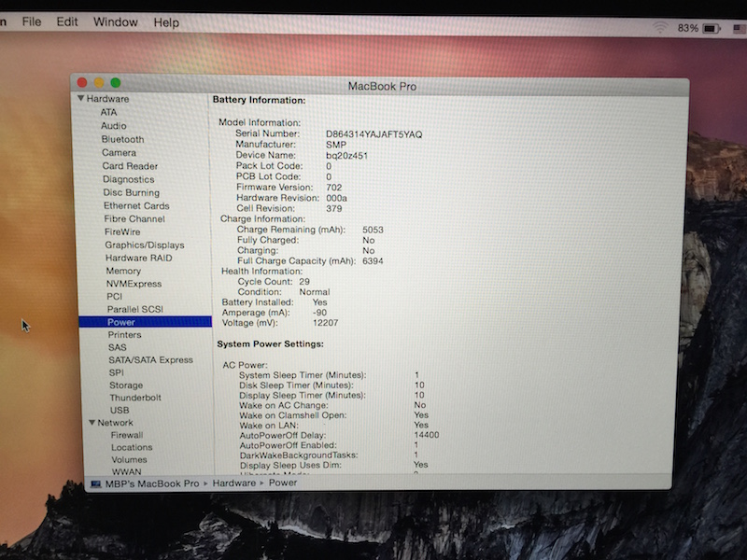Open the File menu
The image size is (747, 560).
click(32, 21)
